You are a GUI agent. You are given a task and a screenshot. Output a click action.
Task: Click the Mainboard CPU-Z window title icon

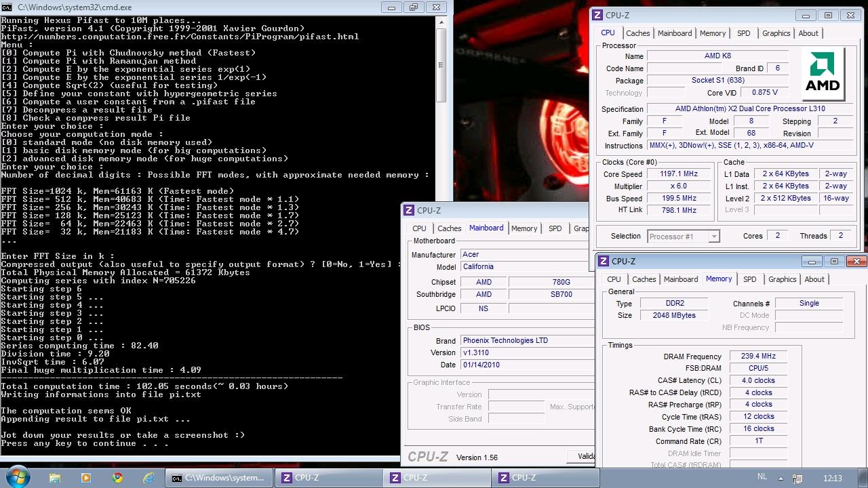click(x=410, y=211)
